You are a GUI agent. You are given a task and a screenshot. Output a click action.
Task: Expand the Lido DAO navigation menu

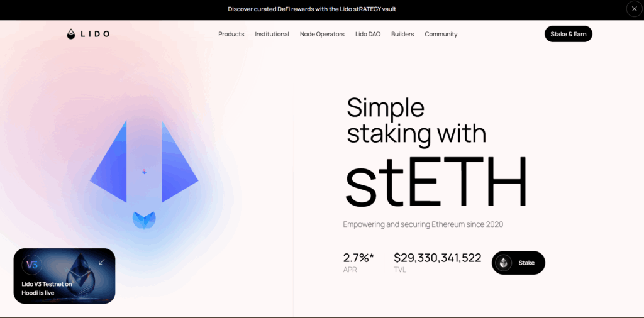coord(367,34)
